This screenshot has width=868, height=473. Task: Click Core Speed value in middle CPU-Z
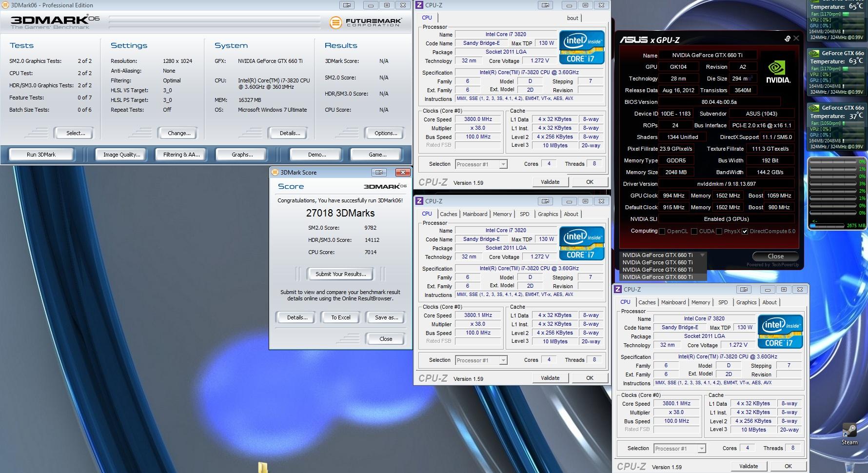click(478, 315)
